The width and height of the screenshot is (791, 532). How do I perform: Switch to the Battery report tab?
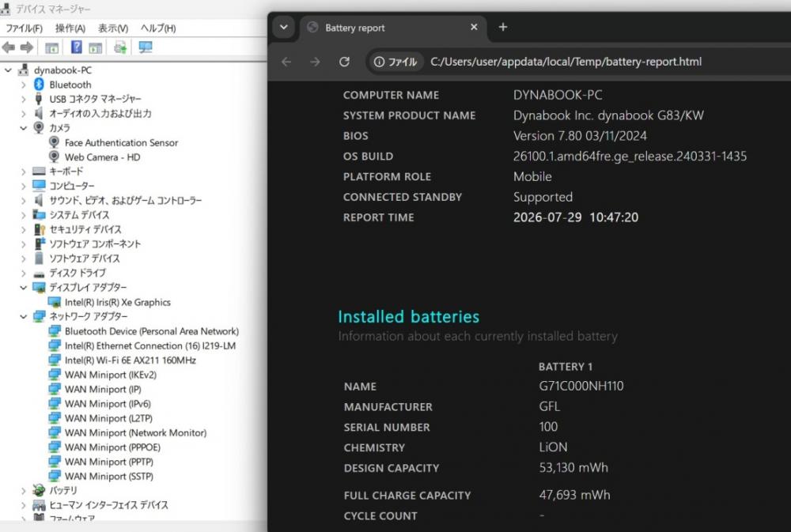pos(393,28)
